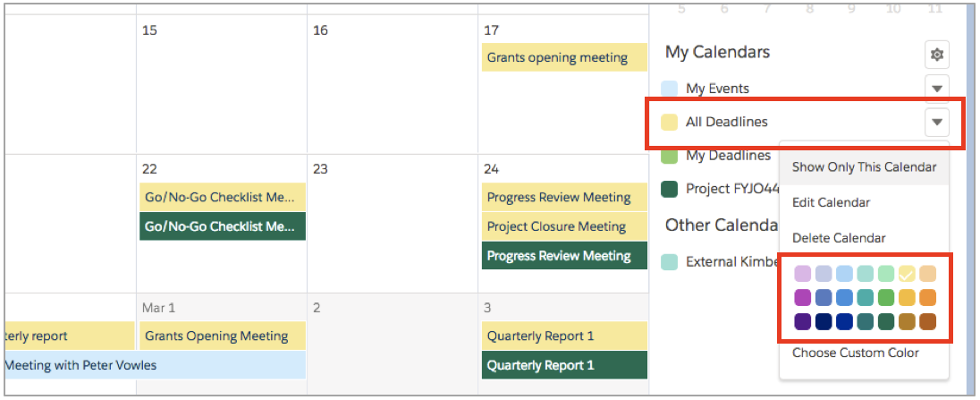
Task: Open the My Calendars gear settings
Action: coord(936,55)
